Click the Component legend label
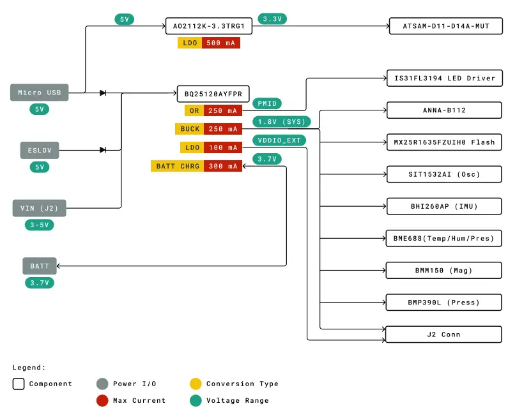Image resolution: width=508 pixels, height=420 pixels. click(x=50, y=384)
